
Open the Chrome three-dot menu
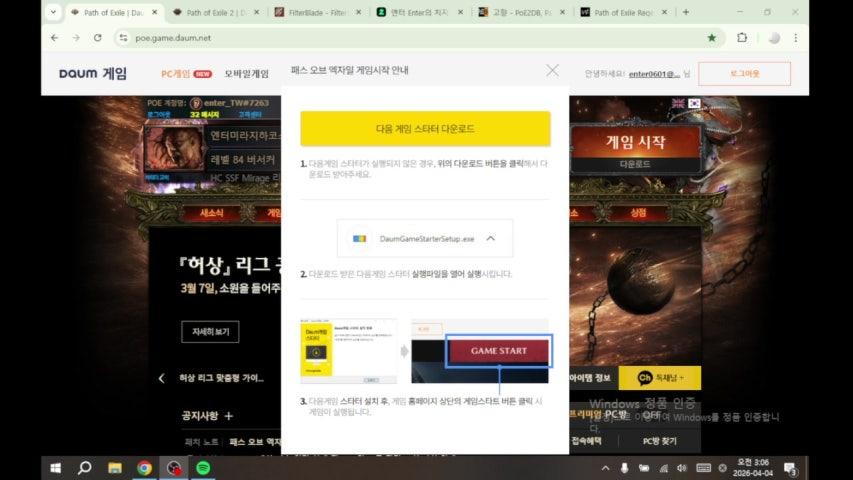click(795, 38)
